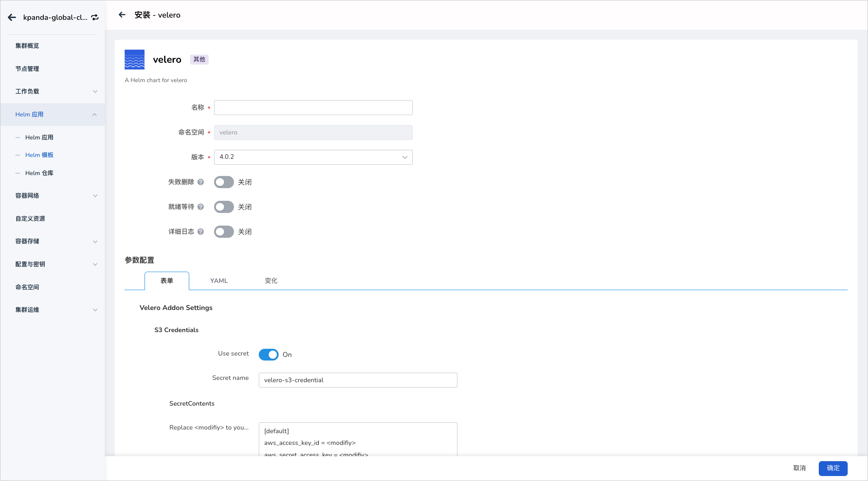Image resolution: width=868 pixels, height=481 pixels.
Task: Focus the 名称 input field
Action: [313, 107]
